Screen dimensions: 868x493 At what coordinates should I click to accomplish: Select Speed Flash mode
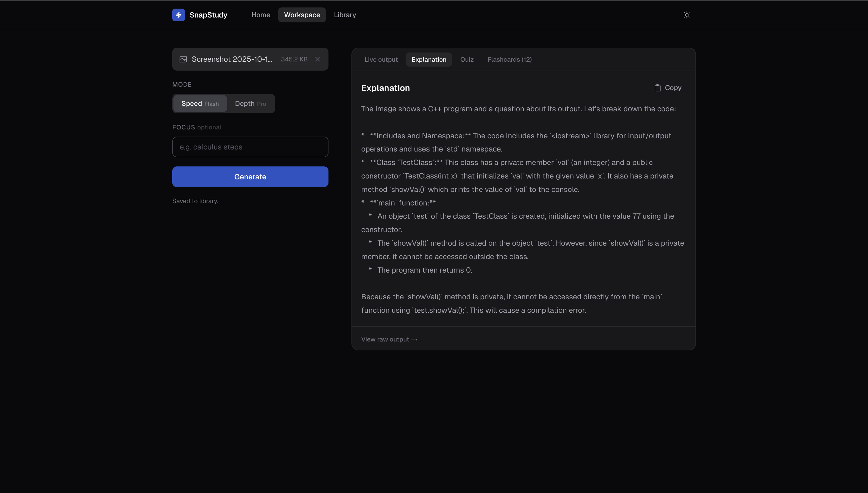[x=200, y=104]
